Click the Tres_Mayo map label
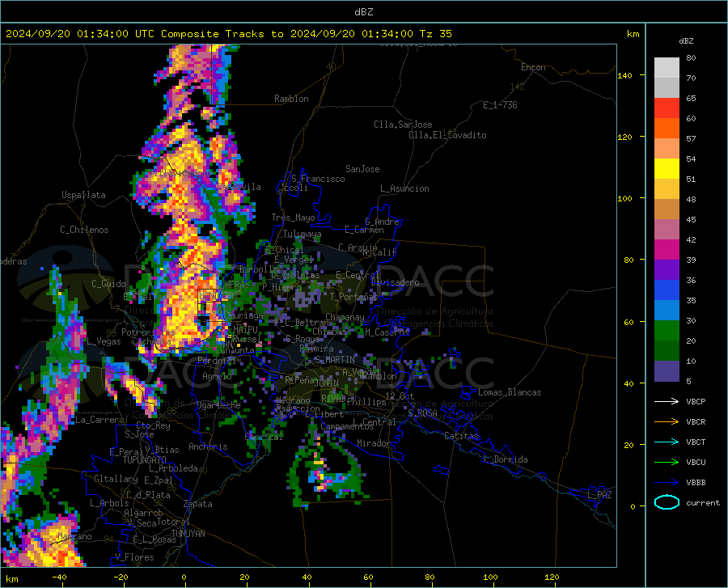728x588 pixels. 293,218
